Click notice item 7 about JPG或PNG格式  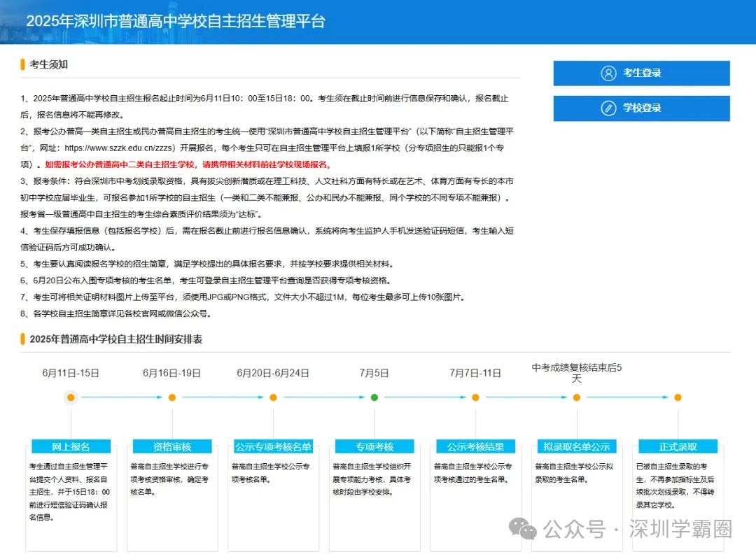[244, 297]
